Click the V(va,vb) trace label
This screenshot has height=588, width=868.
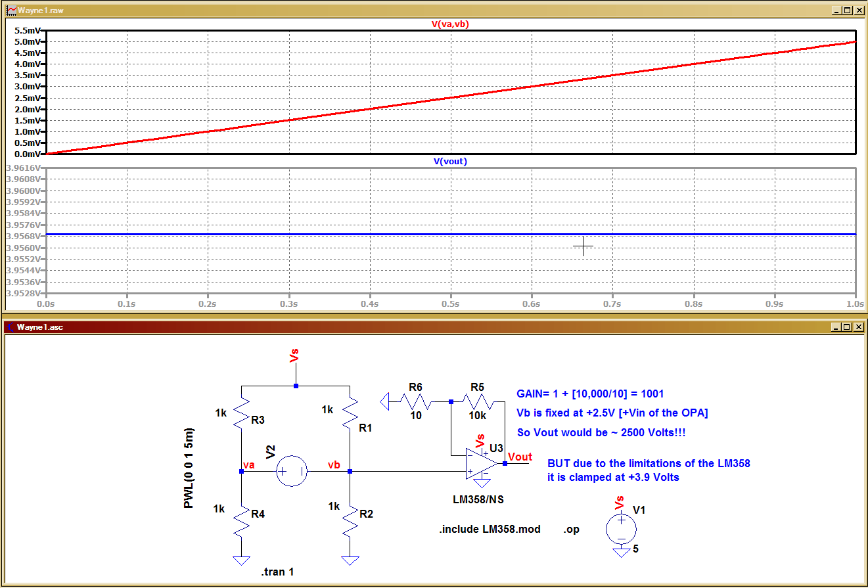450,24
